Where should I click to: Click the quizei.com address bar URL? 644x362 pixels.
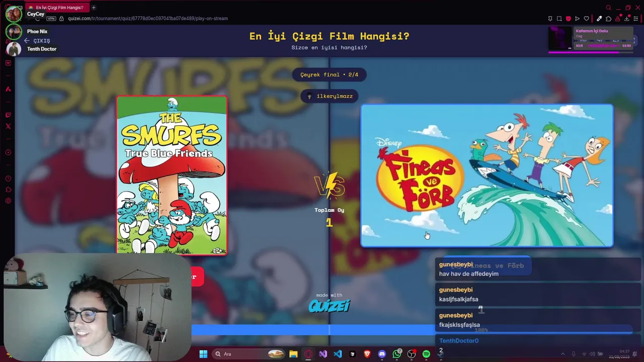pyautogui.click(x=148, y=19)
